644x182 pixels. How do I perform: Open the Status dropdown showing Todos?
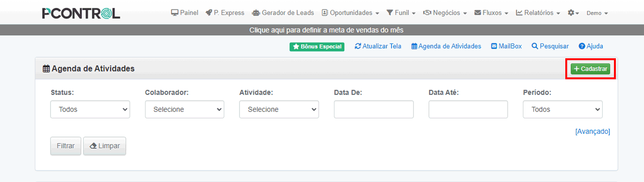(x=90, y=109)
